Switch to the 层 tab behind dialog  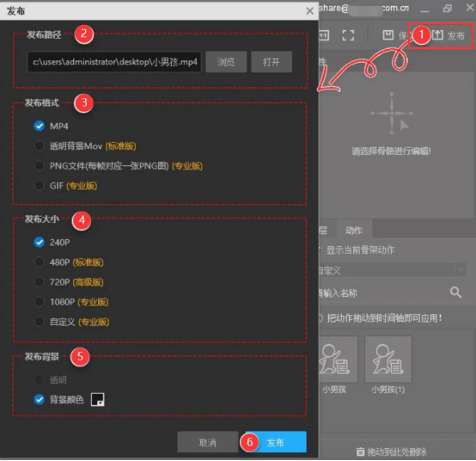[327, 230]
